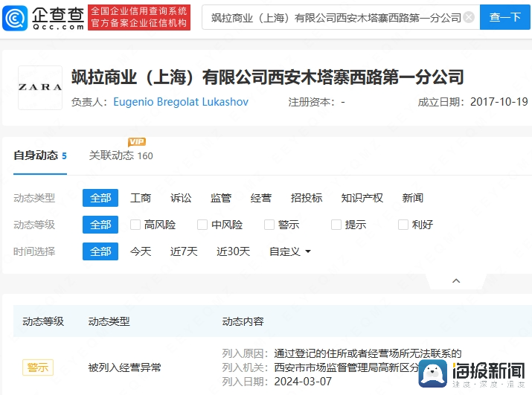
Task: Choose the 近30天 time filter
Action: [x=233, y=251]
